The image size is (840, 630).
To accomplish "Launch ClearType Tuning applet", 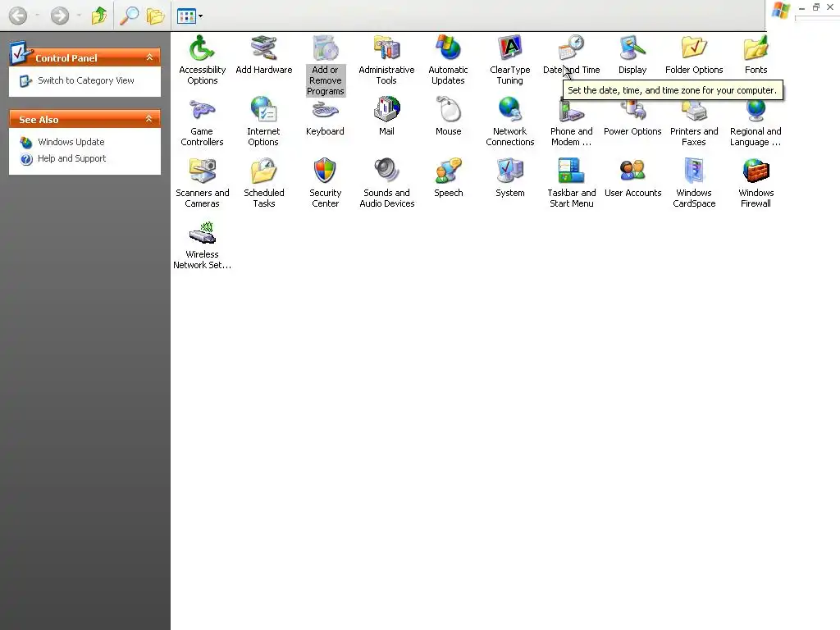I will pos(509,59).
